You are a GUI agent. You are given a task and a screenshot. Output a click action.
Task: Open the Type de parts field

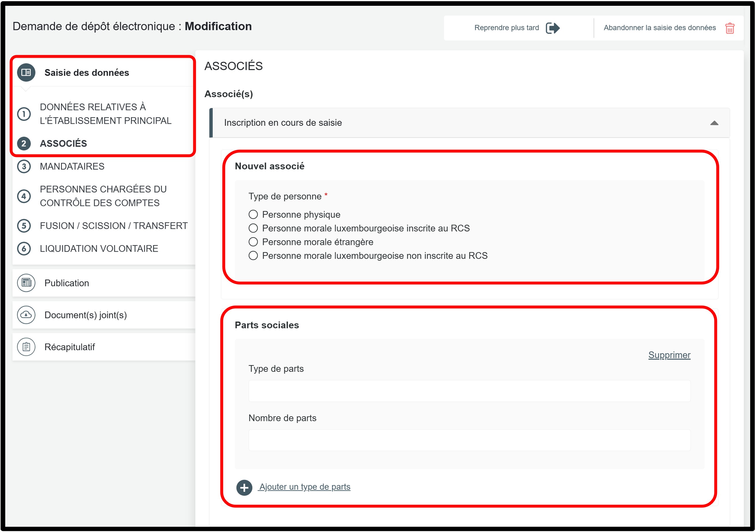click(469, 391)
